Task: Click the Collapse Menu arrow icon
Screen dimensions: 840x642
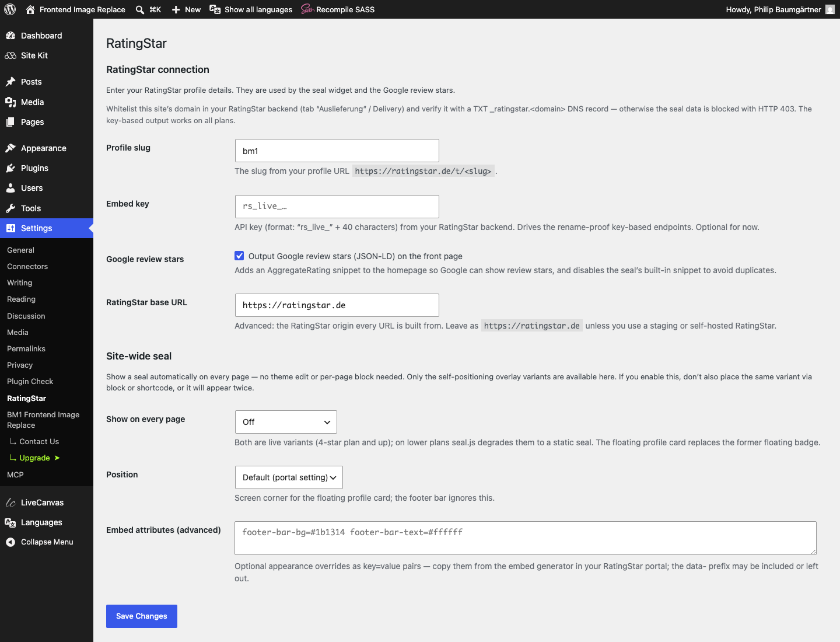Action: pyautogui.click(x=10, y=542)
